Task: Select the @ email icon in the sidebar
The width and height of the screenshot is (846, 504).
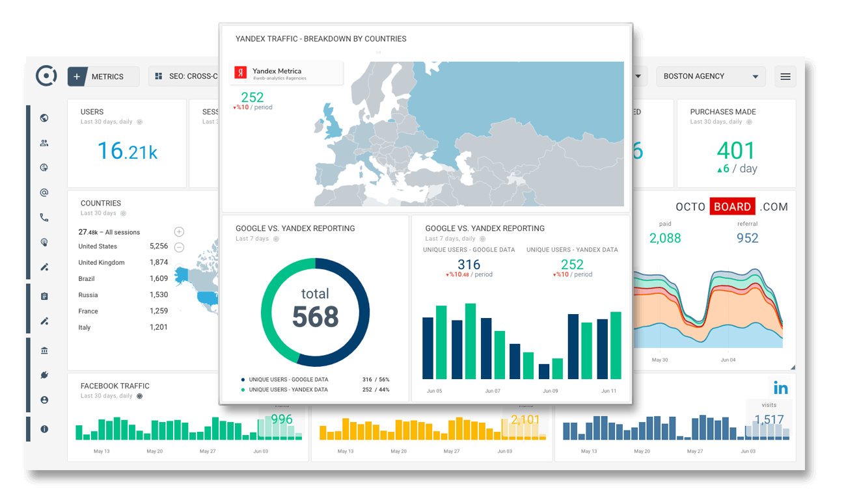Action: [44, 192]
